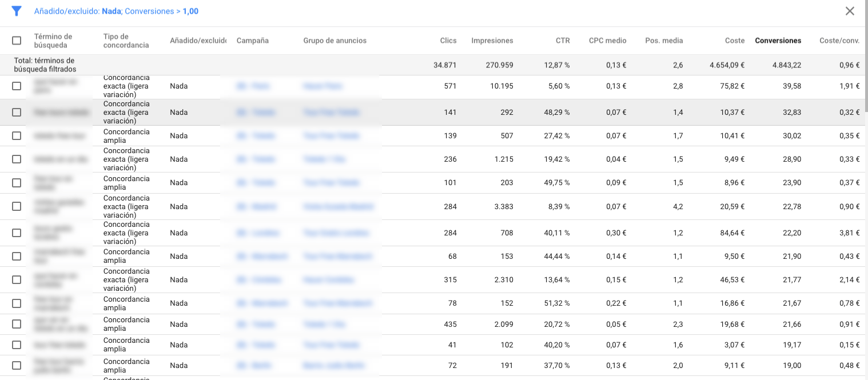
Task: Select total CTR 12,87 %
Action: (556, 65)
